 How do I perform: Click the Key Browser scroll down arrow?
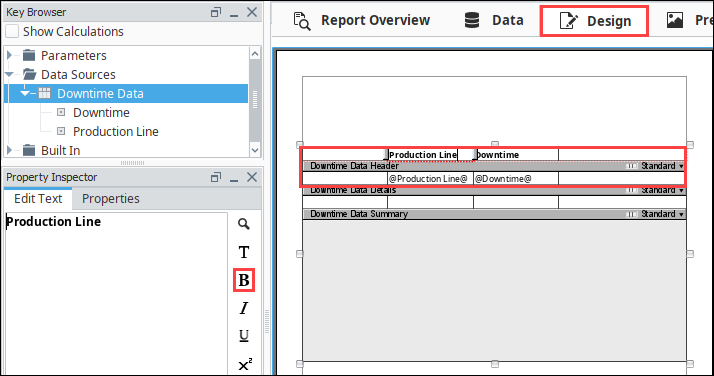pyautogui.click(x=255, y=150)
